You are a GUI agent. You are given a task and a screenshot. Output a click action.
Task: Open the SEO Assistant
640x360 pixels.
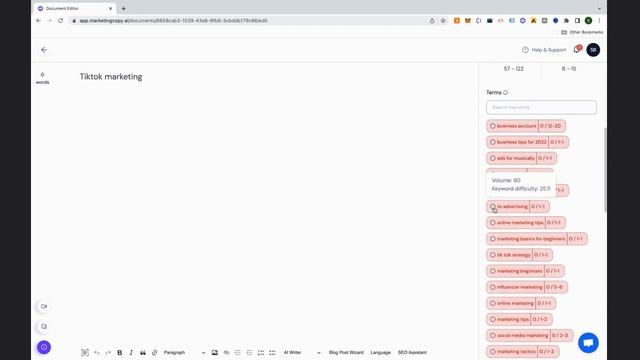412,352
